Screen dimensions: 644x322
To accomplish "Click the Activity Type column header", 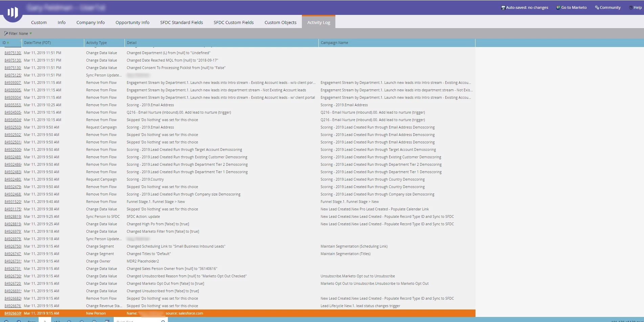I will (x=104, y=43).
